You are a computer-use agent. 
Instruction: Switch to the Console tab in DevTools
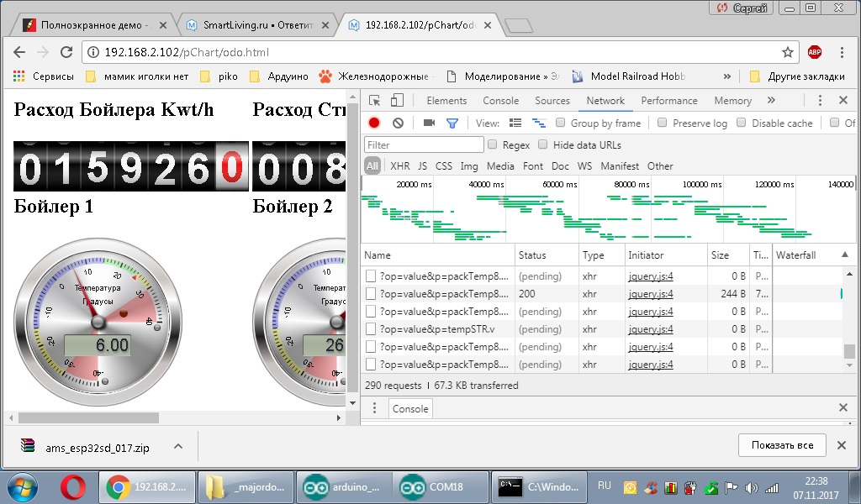tap(500, 101)
